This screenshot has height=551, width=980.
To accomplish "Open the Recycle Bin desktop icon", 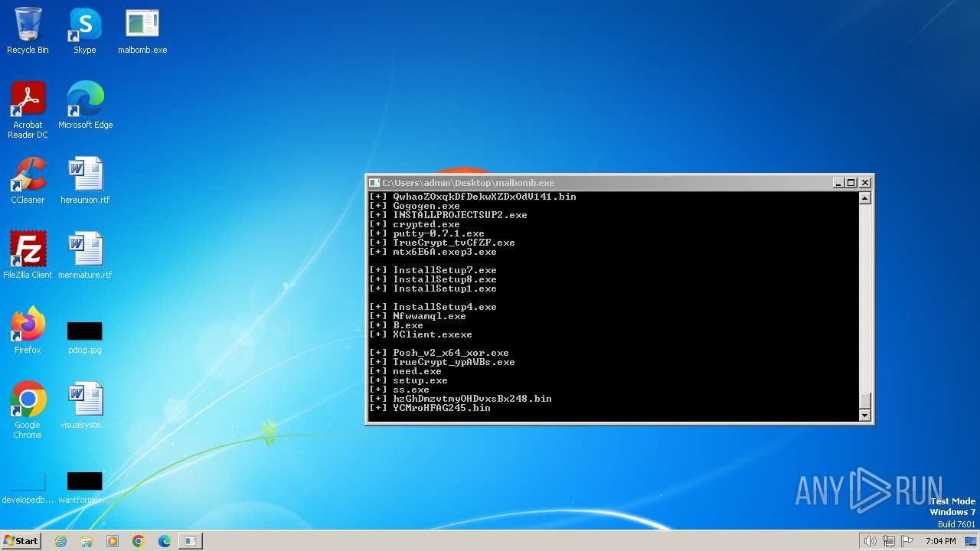I will [x=28, y=31].
